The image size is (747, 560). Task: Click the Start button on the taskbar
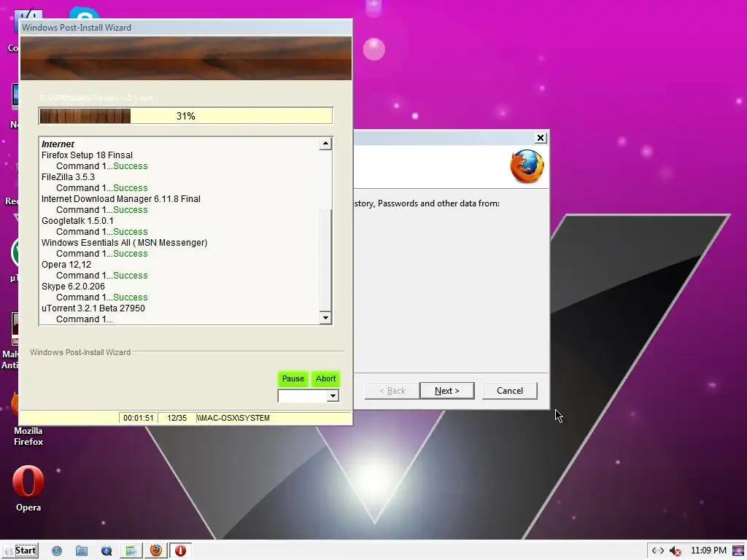pyautogui.click(x=20, y=551)
